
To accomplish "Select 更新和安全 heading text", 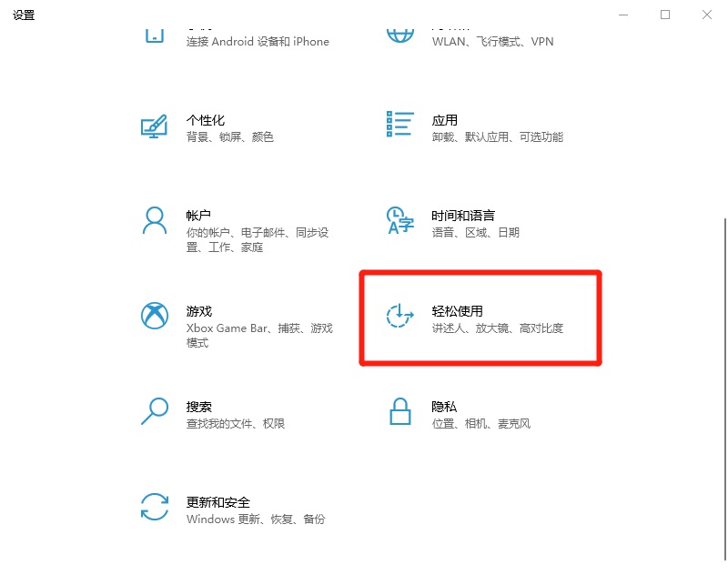I will [217, 502].
